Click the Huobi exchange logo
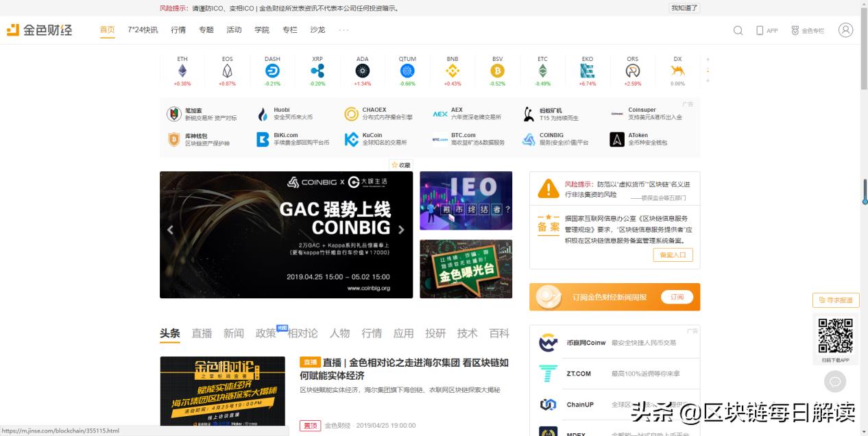 pyautogui.click(x=263, y=112)
